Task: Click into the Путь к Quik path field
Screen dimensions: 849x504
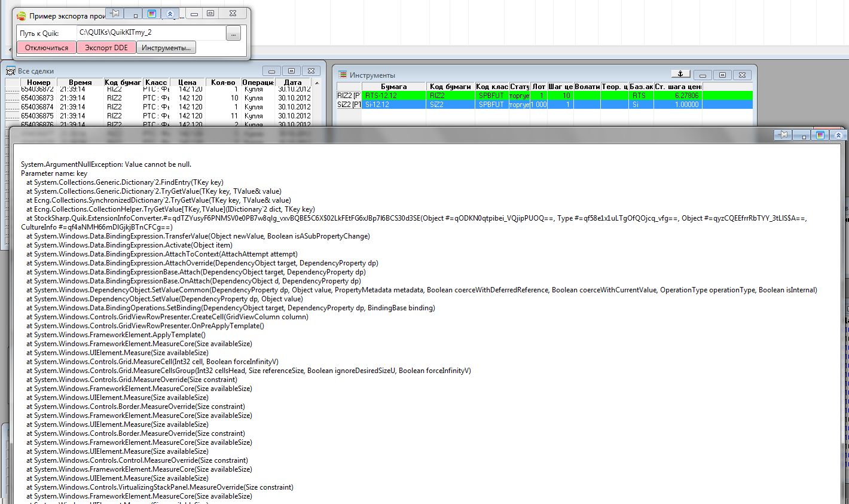Action: tap(149, 33)
